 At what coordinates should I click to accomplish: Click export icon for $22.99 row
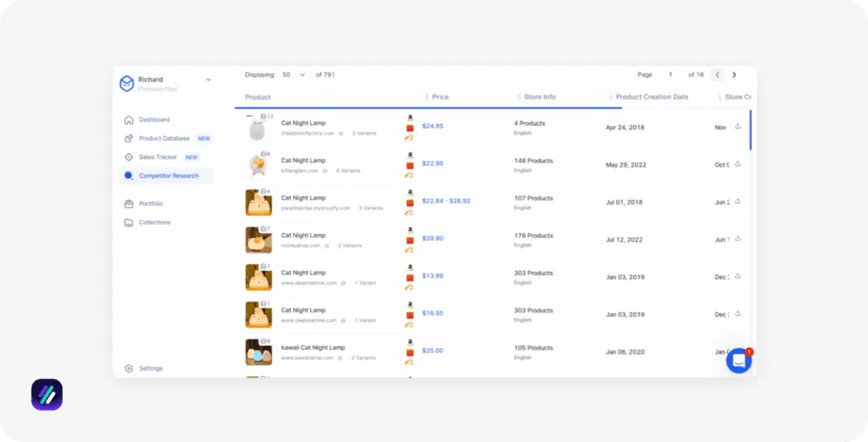(x=737, y=164)
